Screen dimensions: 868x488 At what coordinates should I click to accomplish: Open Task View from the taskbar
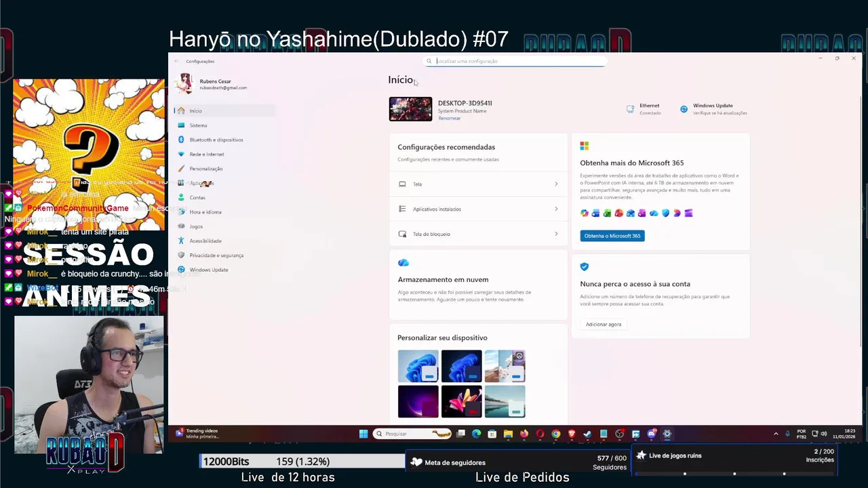point(460,434)
